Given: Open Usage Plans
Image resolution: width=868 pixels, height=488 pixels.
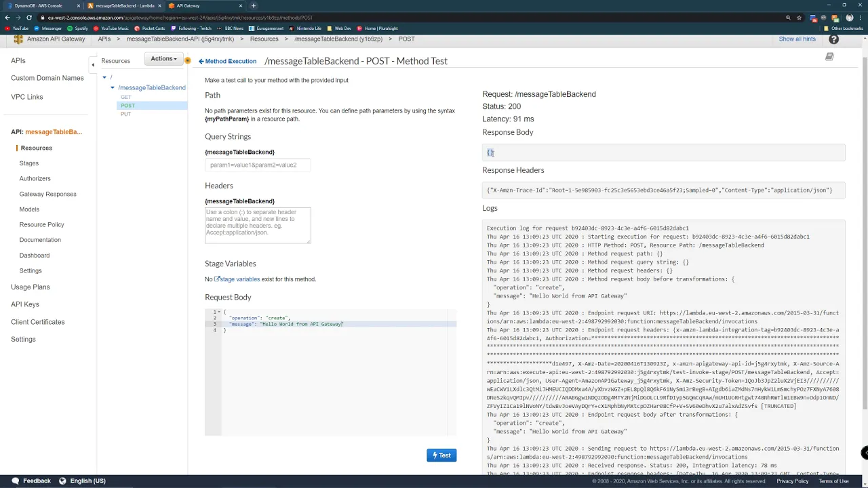Looking at the screenshot, I should pyautogui.click(x=31, y=287).
